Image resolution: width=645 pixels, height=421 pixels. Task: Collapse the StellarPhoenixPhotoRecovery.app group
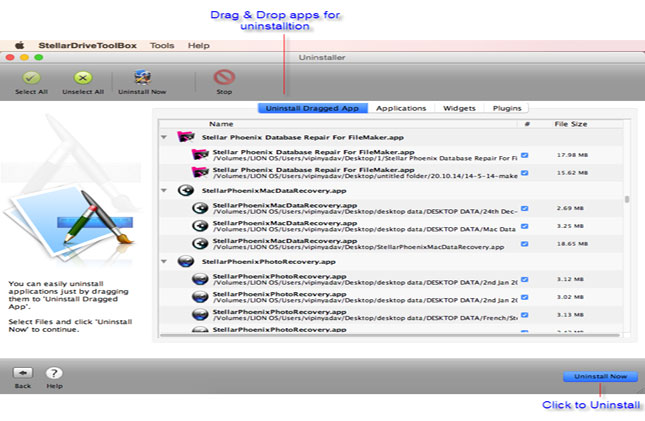pos(164,261)
